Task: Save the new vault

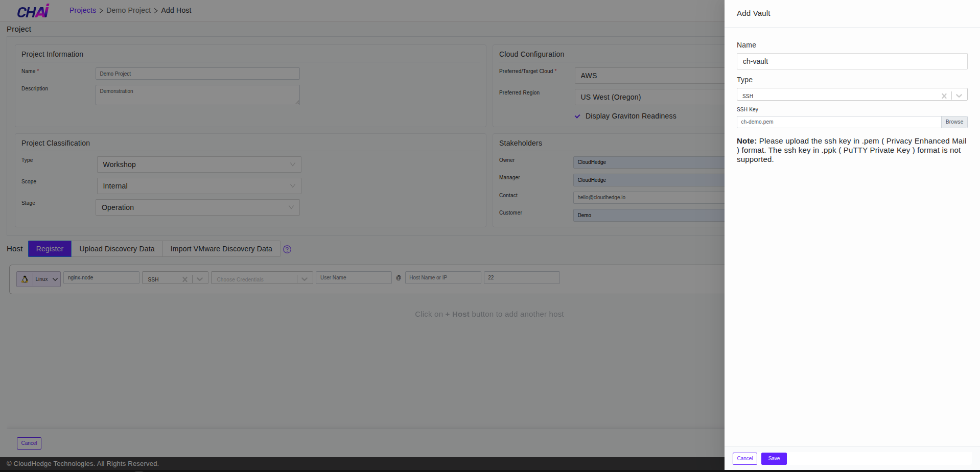Action: (x=774, y=459)
